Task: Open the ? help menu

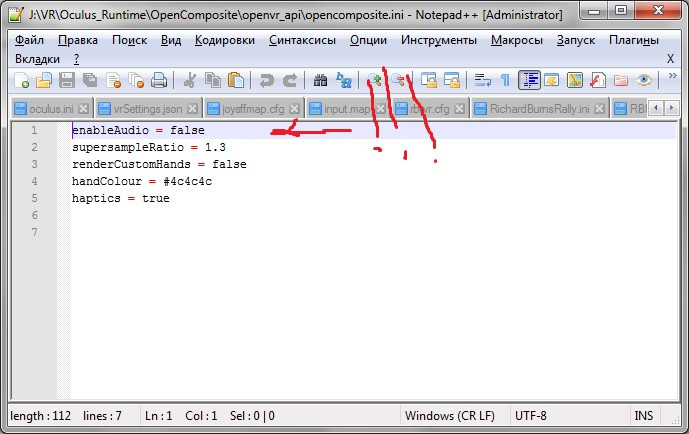Action: 76,59
